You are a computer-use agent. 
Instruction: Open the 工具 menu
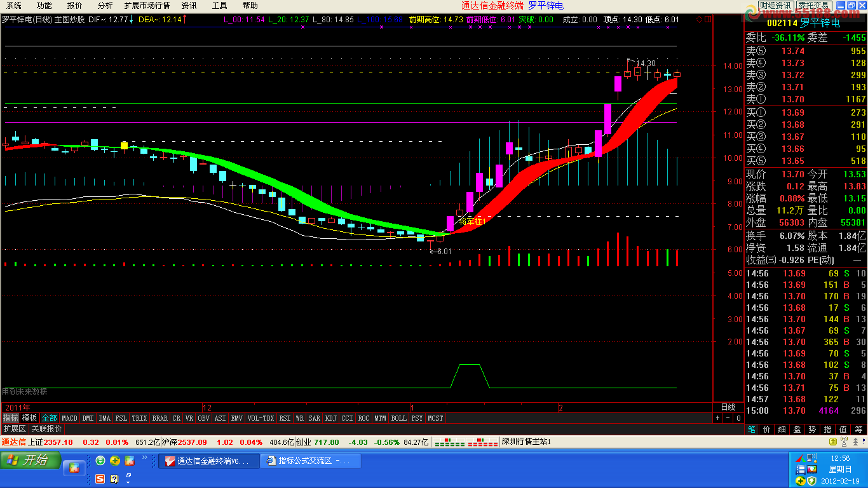219,6
